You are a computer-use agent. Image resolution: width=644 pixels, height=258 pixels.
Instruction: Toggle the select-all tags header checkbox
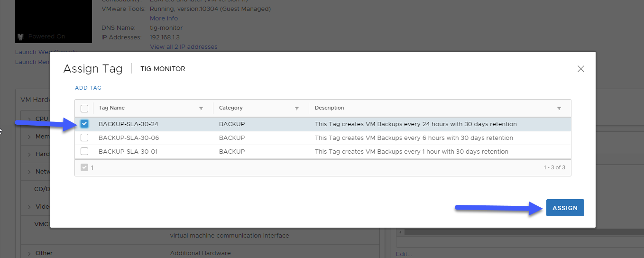click(84, 108)
